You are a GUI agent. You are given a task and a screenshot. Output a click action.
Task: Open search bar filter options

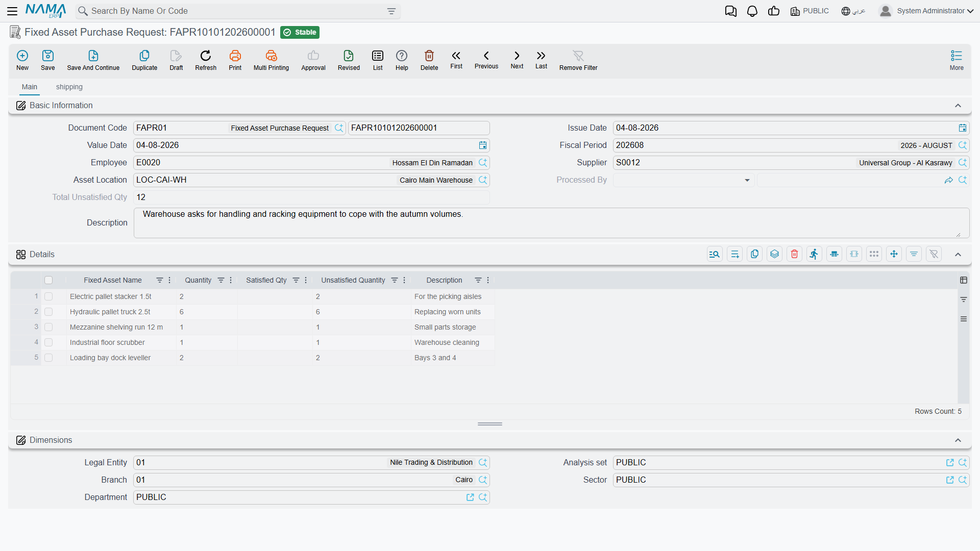click(391, 11)
